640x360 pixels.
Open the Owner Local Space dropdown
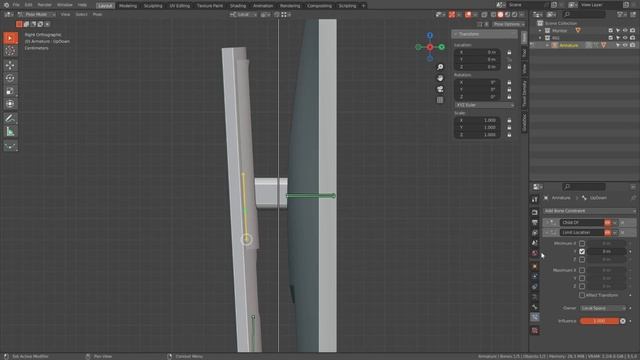point(603,308)
